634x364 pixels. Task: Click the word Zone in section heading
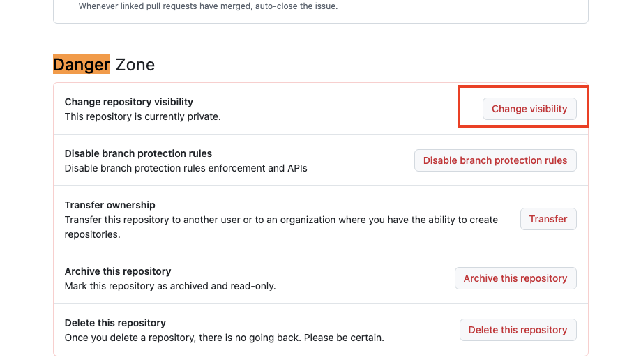[135, 65]
